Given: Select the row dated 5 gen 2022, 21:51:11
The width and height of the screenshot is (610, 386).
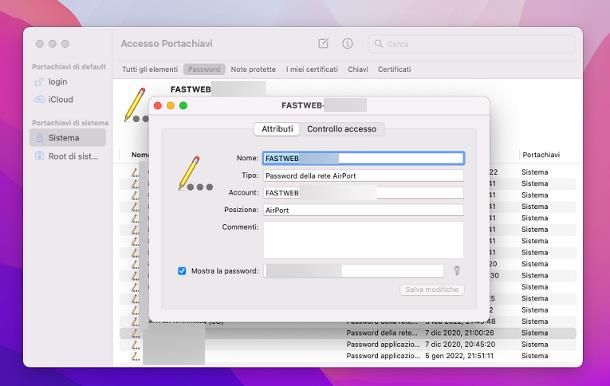Looking at the screenshot, I should 348,356.
